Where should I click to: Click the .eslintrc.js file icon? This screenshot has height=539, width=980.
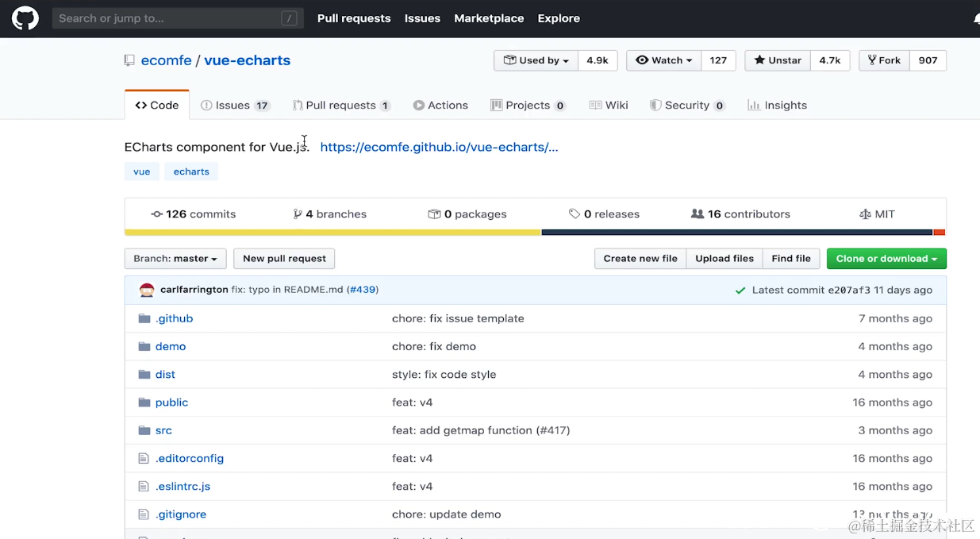pyautogui.click(x=144, y=486)
